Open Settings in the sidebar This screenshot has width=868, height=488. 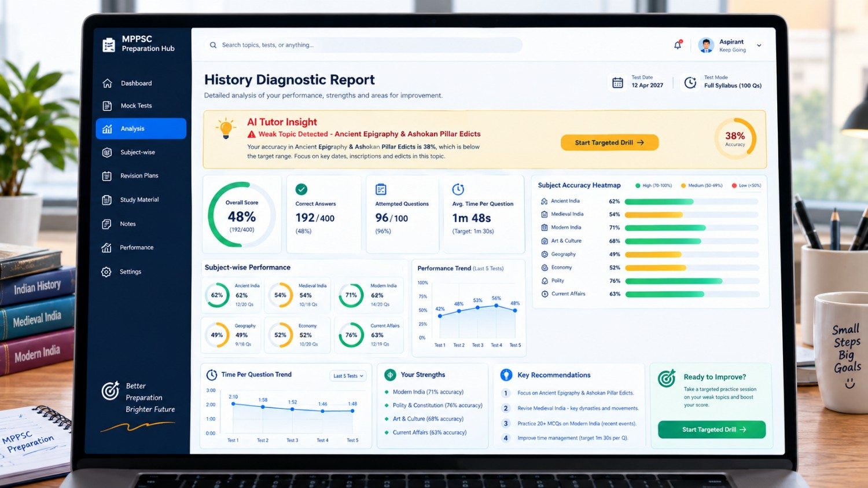click(x=141, y=272)
